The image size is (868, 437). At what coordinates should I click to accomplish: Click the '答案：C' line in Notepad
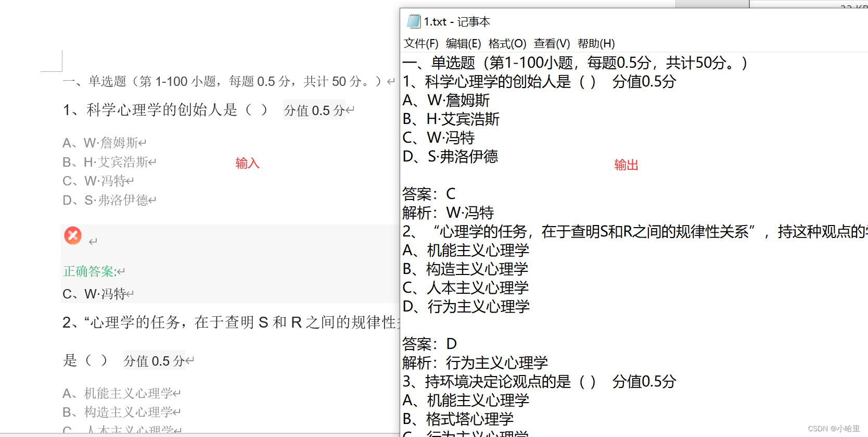coord(429,194)
